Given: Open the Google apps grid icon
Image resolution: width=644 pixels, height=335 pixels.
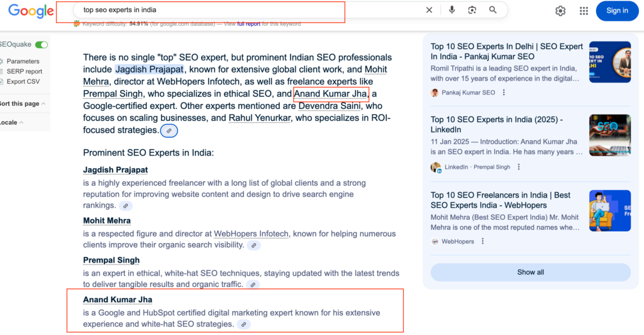Looking at the screenshot, I should coord(584,11).
